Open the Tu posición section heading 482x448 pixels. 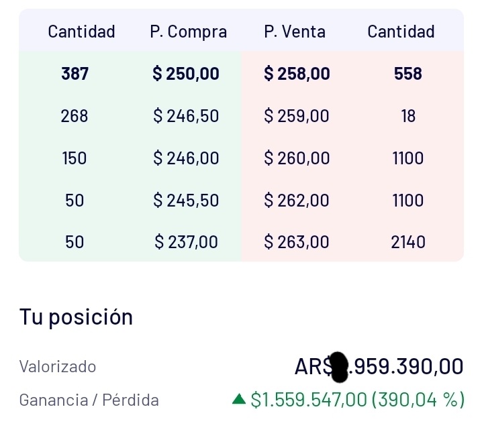[76, 317]
